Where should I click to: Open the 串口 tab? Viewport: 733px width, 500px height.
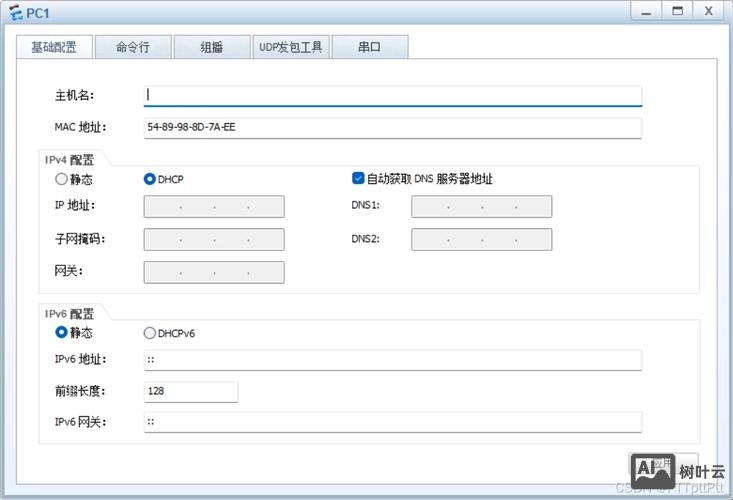(x=370, y=47)
